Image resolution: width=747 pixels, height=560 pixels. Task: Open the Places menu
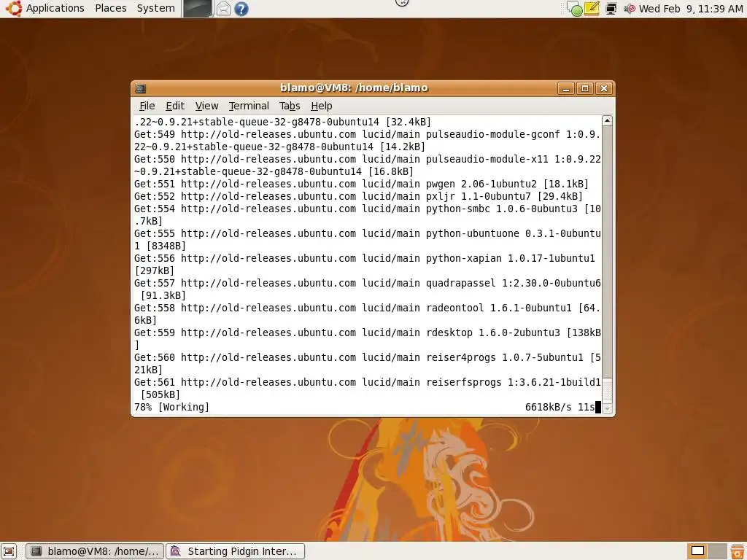111,9
